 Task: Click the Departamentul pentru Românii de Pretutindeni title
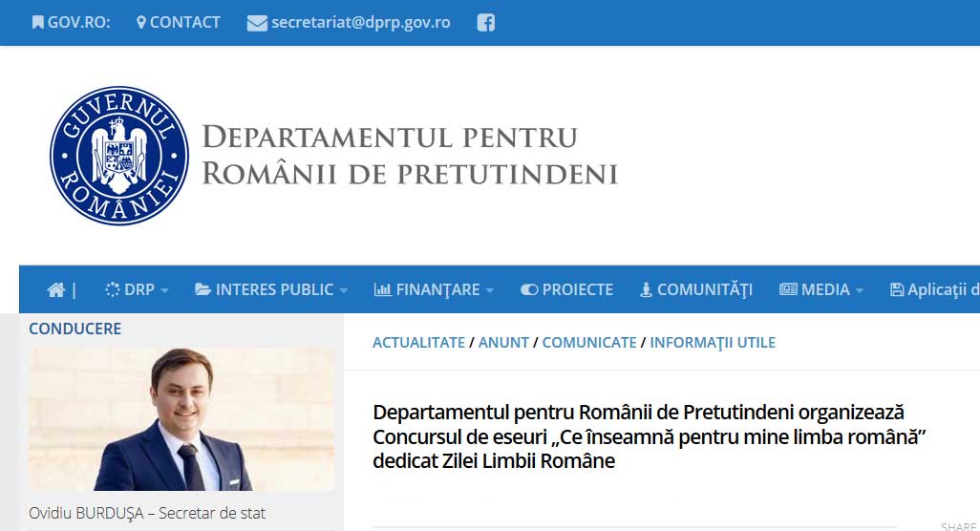click(410, 155)
